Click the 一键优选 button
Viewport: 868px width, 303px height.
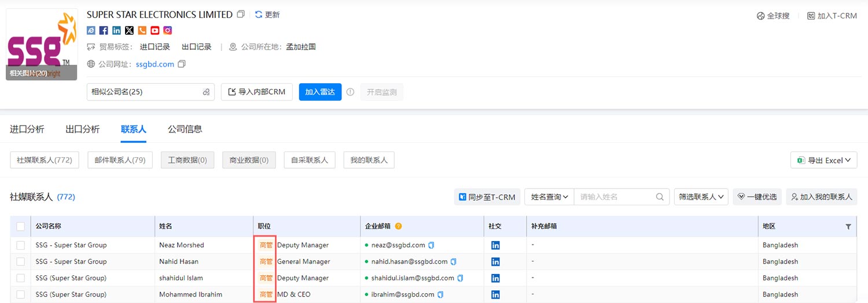(x=757, y=197)
